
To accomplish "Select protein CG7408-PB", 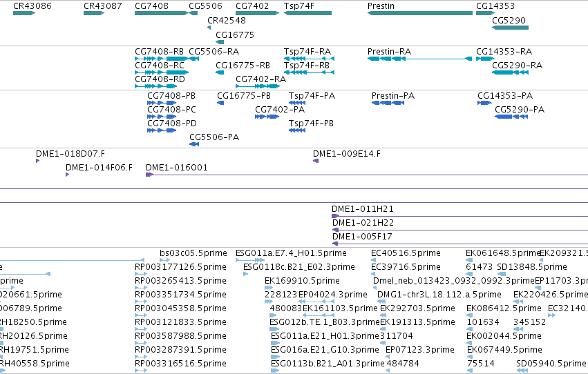I will [162, 103].
